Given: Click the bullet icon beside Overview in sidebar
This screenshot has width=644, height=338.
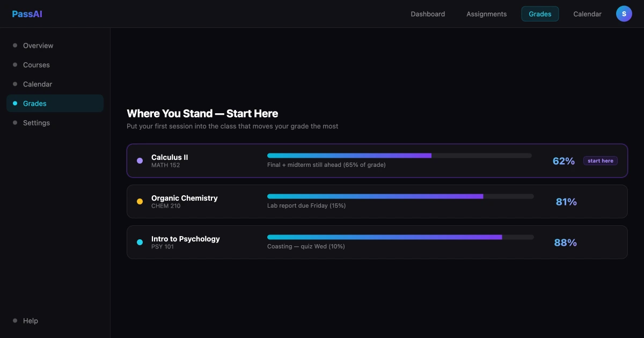Looking at the screenshot, I should [x=15, y=46].
